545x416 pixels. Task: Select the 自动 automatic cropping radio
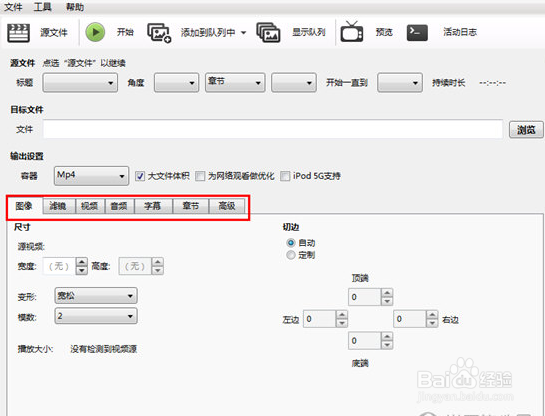(x=291, y=243)
